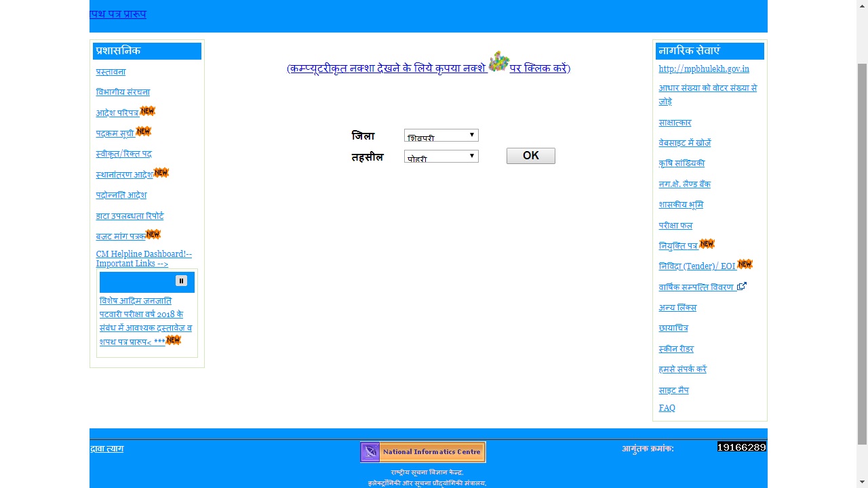
Task: Click the दावा त्याग footer link
Action: point(107,449)
